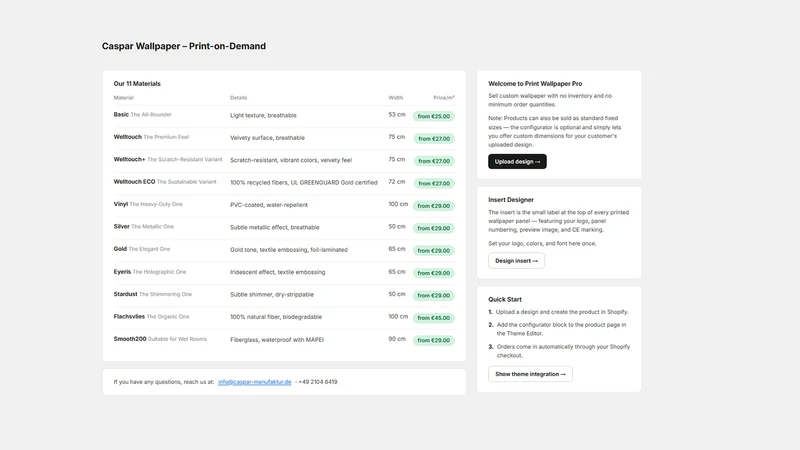The width and height of the screenshot is (800, 450).
Task: Click 'Iridescent effect, textile embossing' cell
Action: (x=278, y=272)
